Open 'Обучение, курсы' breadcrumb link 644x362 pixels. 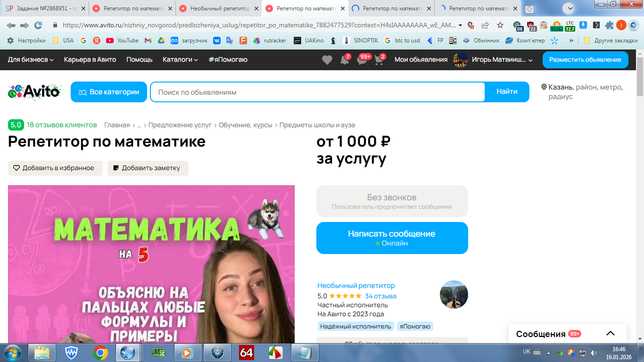tap(246, 125)
